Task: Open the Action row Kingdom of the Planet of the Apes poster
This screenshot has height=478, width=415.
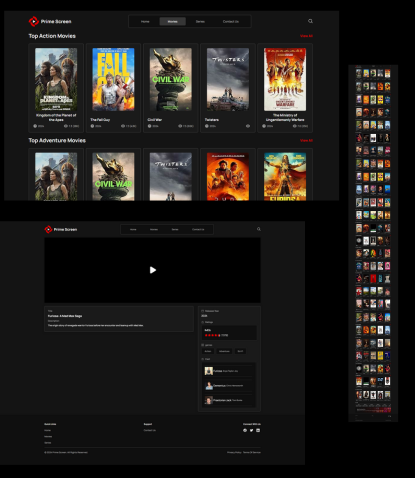Action: point(56,79)
